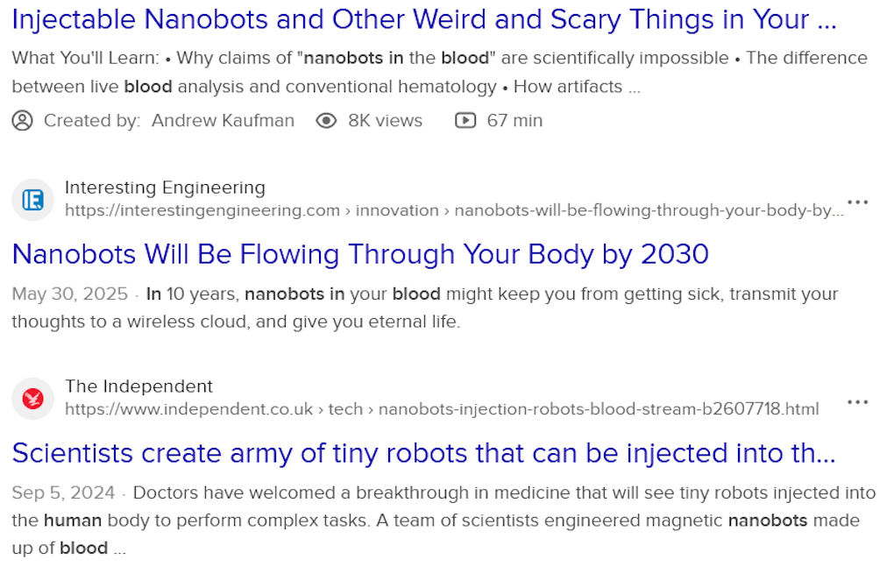Click the "67 min" duration label

[514, 121]
